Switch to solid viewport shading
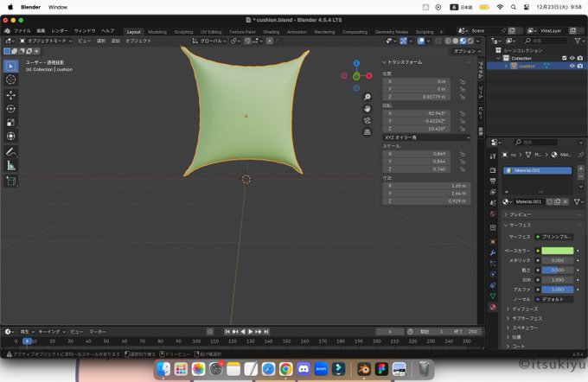Screen dimensions: 588x382 point(455,41)
